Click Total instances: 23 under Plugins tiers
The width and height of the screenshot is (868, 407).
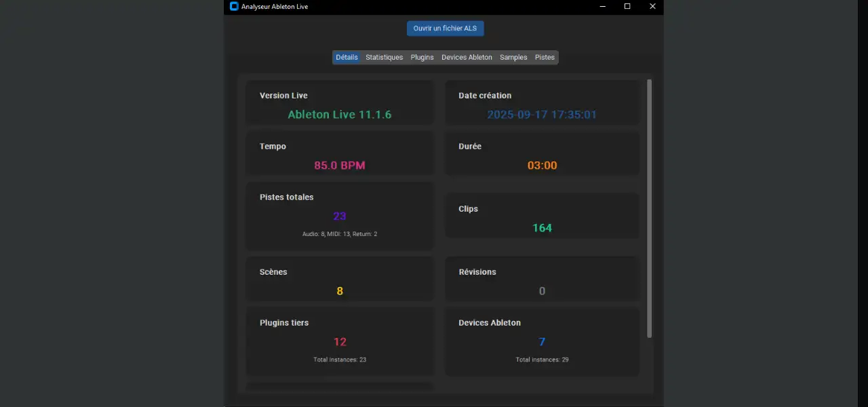point(340,360)
